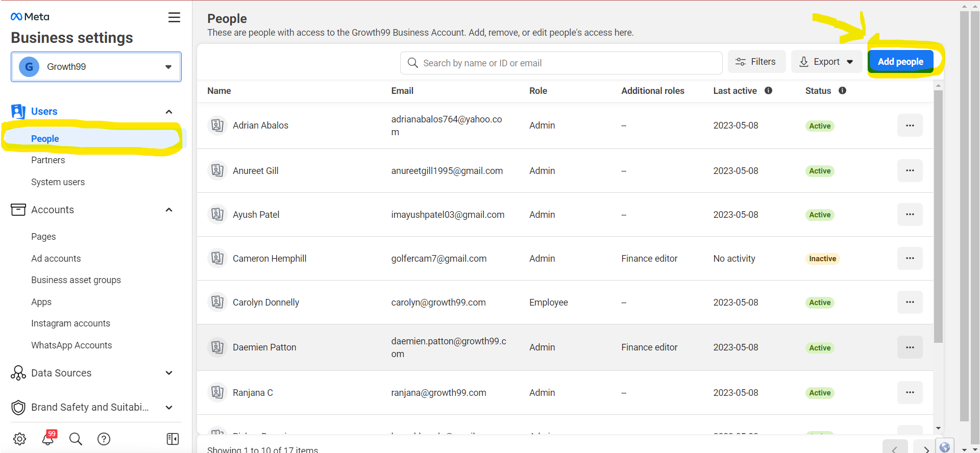
Task: Click the Meta logo
Action: coord(30,17)
